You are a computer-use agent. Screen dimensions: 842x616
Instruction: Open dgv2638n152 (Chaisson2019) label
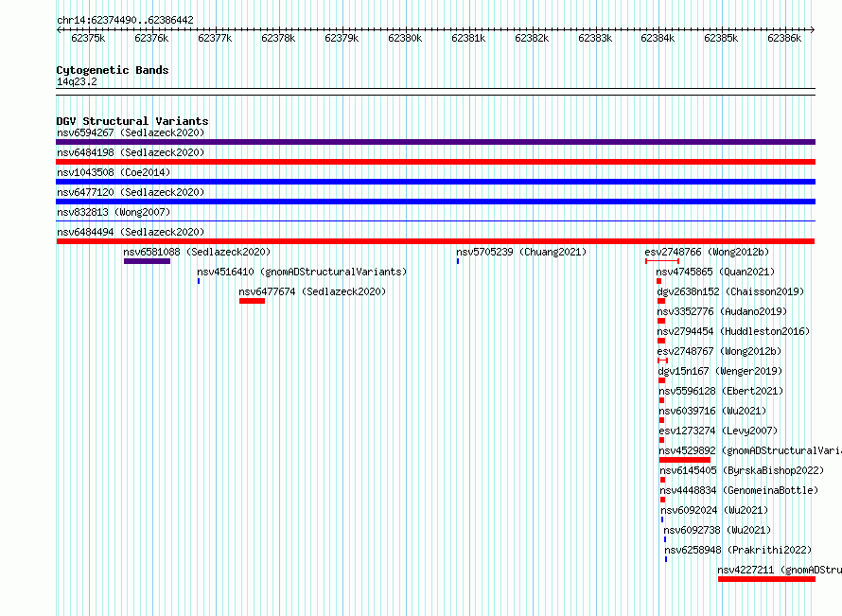(731, 291)
